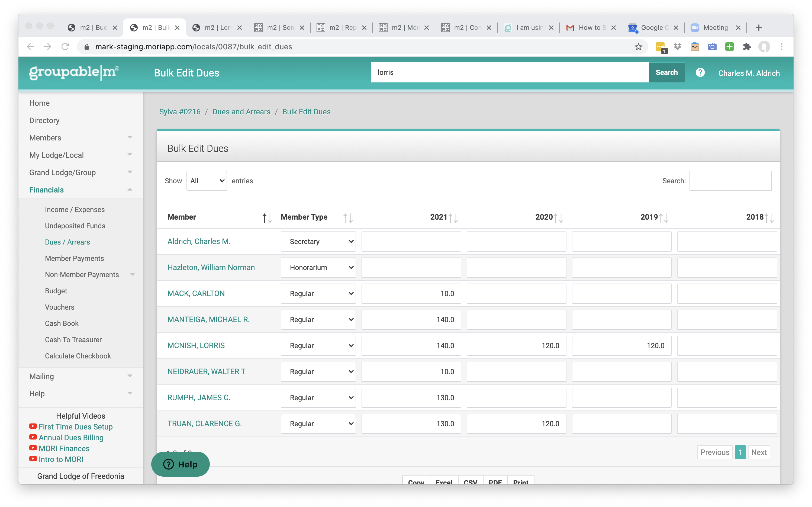The height and width of the screenshot is (507, 812).
Task: Open user menu Charles M. Aldrich
Action: pyautogui.click(x=749, y=73)
